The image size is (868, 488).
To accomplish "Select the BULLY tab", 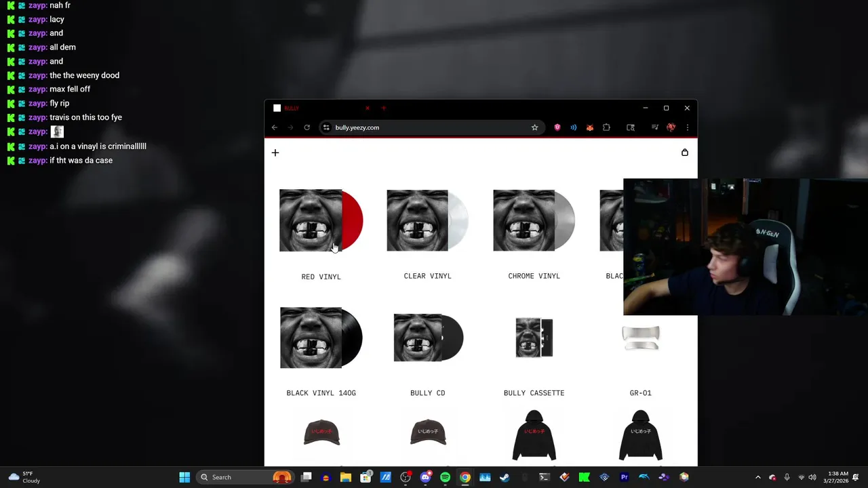I will tap(321, 108).
